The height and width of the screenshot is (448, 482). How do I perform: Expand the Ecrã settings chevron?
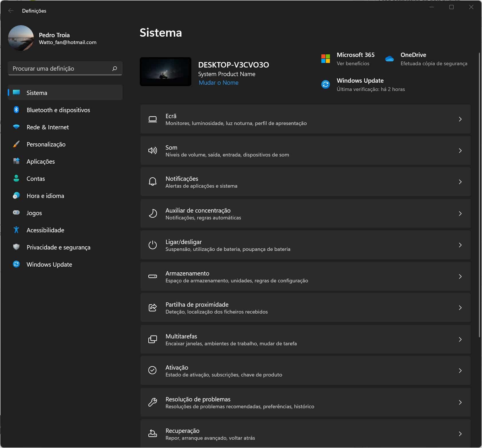coord(460,119)
